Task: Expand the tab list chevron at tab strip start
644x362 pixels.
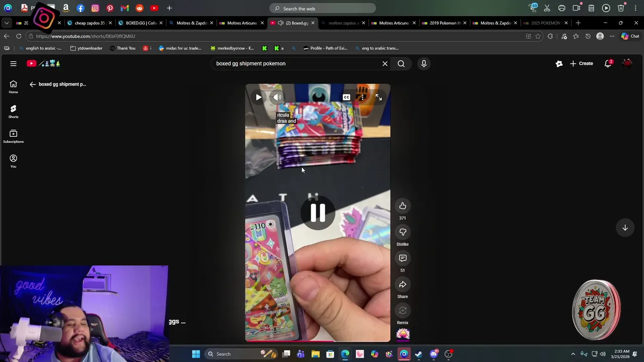Action: click(x=7, y=23)
